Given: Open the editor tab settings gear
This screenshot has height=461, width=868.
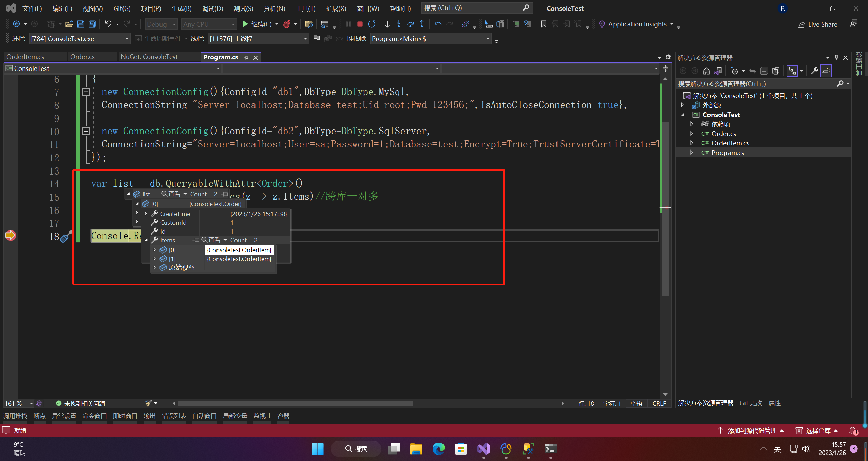Looking at the screenshot, I should click(x=668, y=57).
